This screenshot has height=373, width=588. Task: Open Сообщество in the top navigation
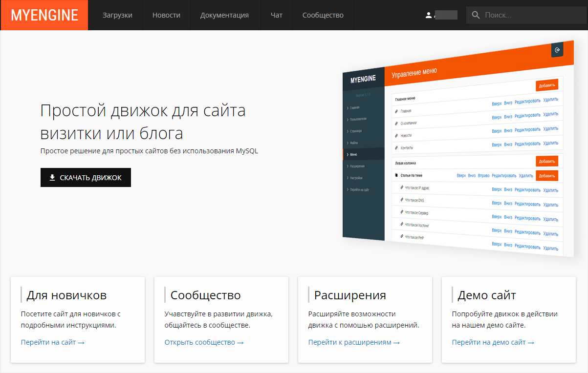point(323,15)
